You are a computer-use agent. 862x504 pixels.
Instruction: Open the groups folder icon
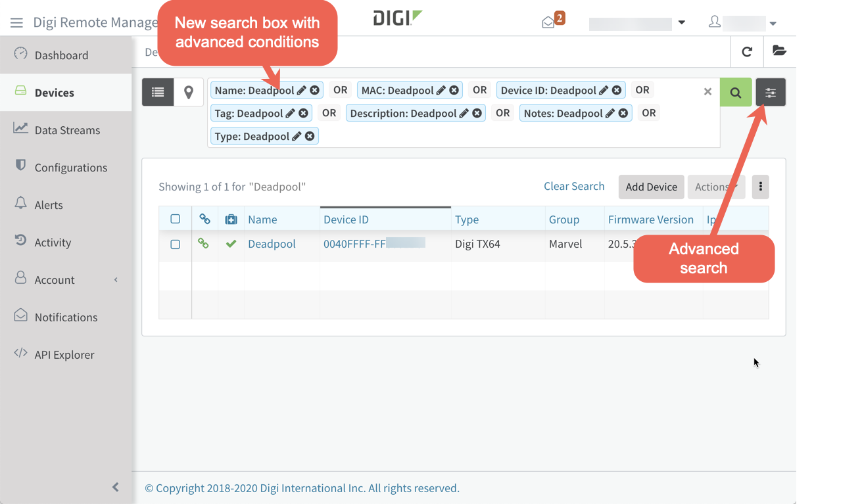[779, 51]
